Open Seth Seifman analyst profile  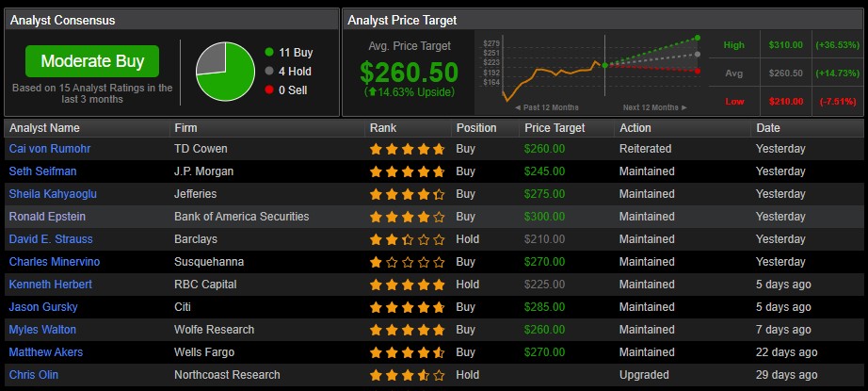click(x=42, y=171)
